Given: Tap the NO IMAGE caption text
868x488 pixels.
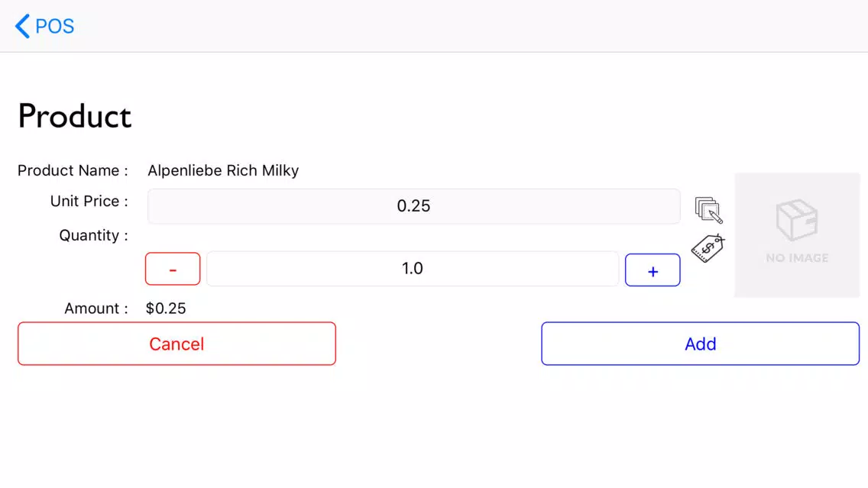Looking at the screenshot, I should 797,258.
